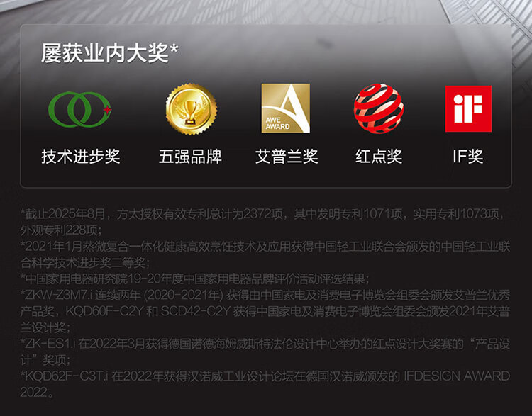The width and height of the screenshot is (532, 416).
Task: Click the KQD60F-C2Y design award line
Action: [265, 311]
